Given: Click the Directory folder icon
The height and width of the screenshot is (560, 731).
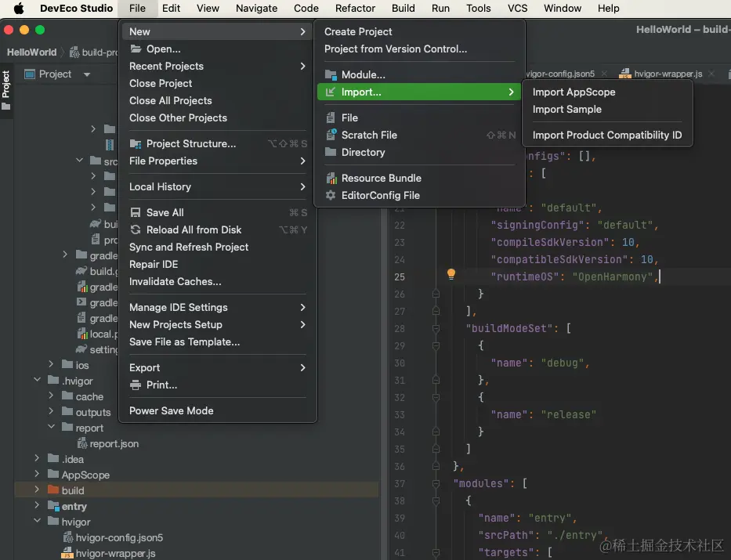Looking at the screenshot, I should [331, 152].
